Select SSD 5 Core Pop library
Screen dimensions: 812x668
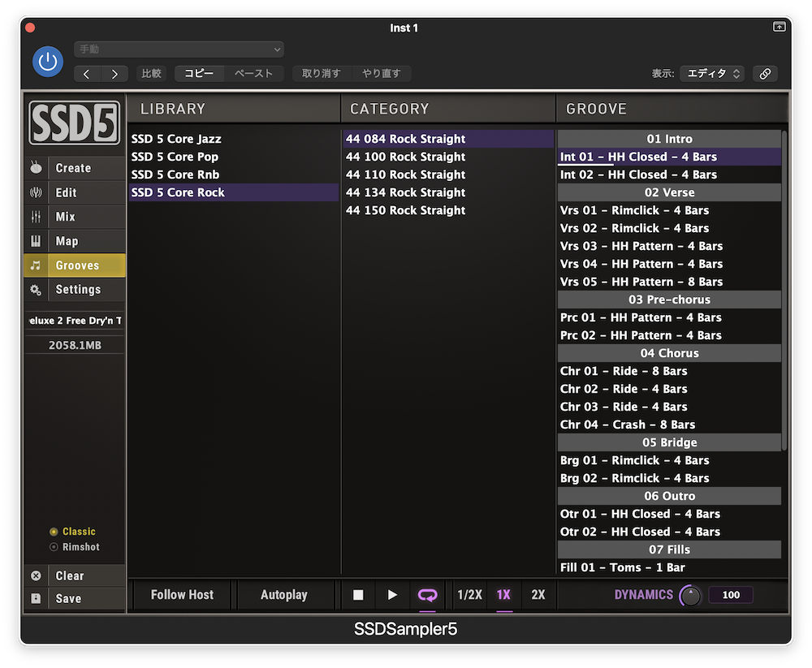click(233, 157)
